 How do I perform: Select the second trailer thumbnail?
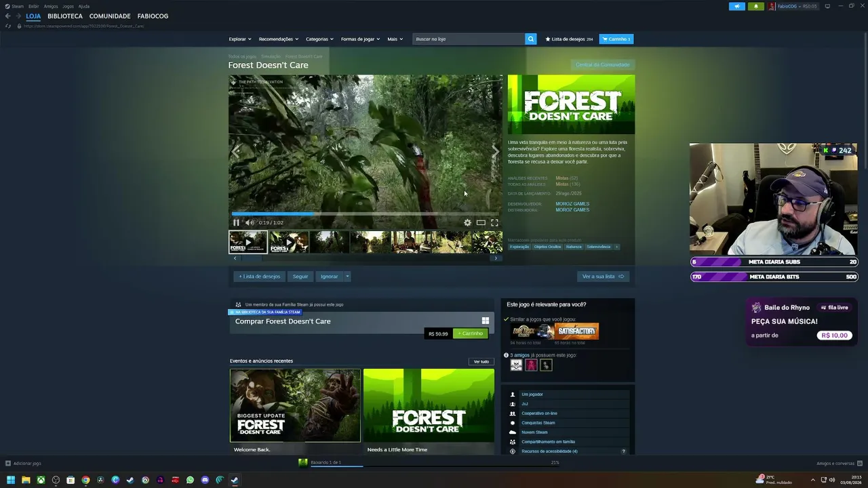(x=289, y=242)
